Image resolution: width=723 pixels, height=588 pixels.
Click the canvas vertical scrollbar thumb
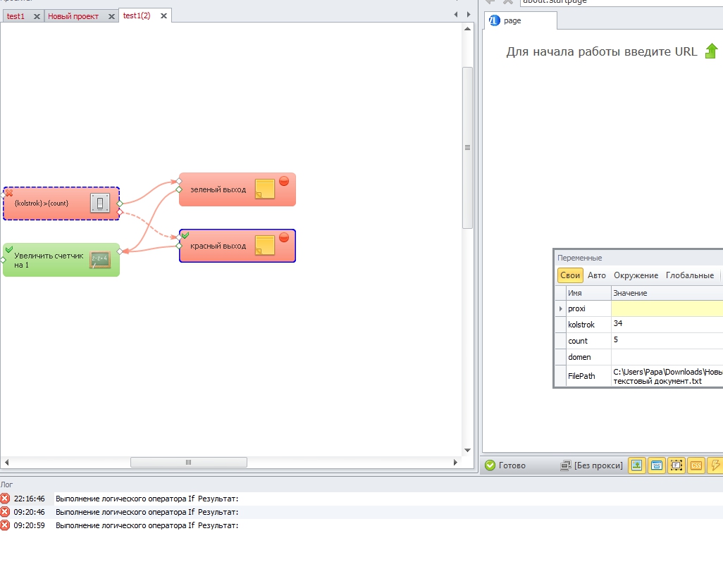[467, 147]
